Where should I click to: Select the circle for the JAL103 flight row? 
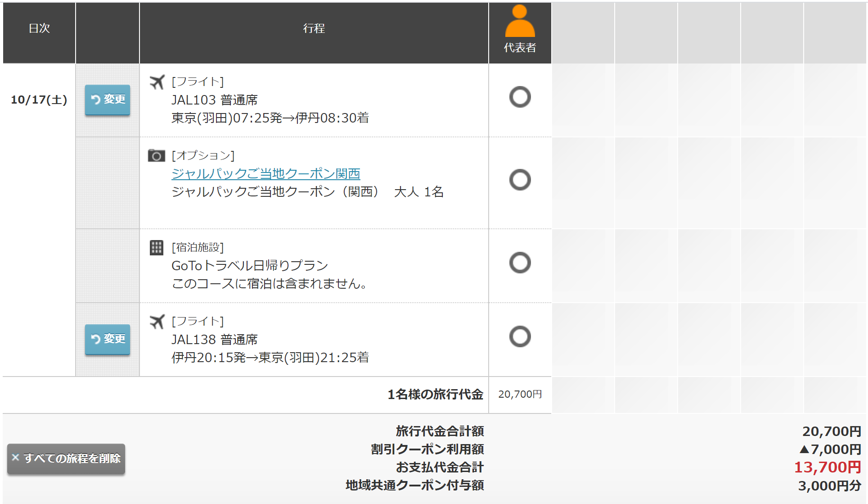(x=520, y=97)
